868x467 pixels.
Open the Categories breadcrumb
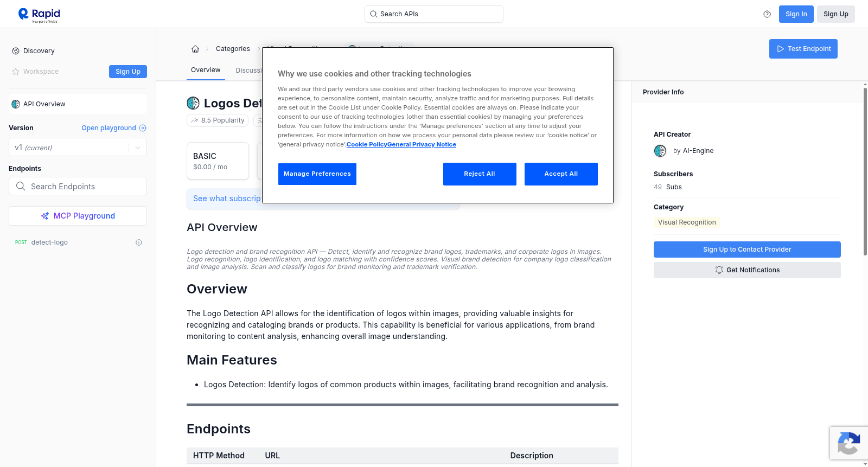[233, 49]
